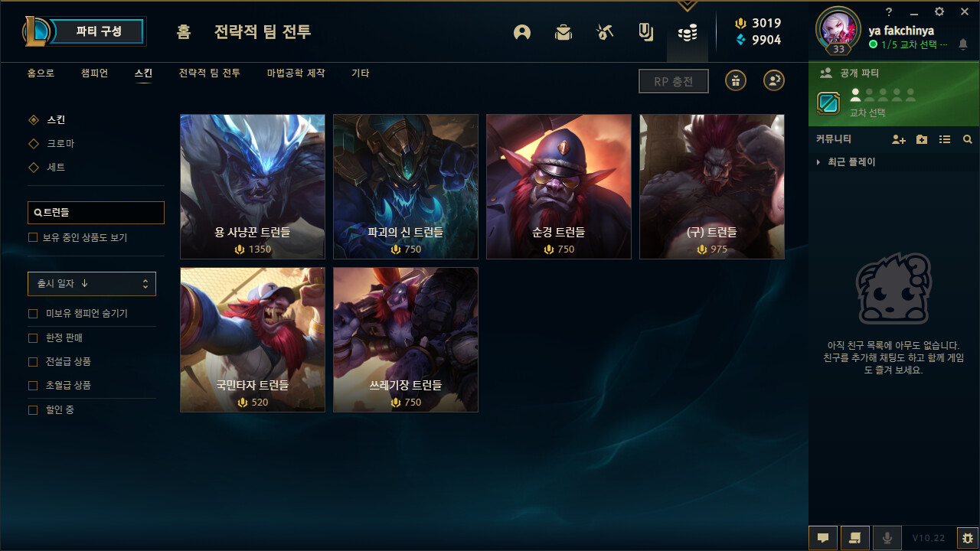The height and width of the screenshot is (551, 980).
Task: Open the loot crafting icon
Action: point(646,32)
